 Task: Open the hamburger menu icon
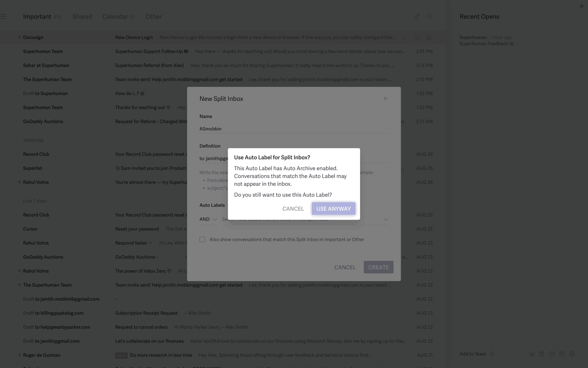[x=3, y=17]
